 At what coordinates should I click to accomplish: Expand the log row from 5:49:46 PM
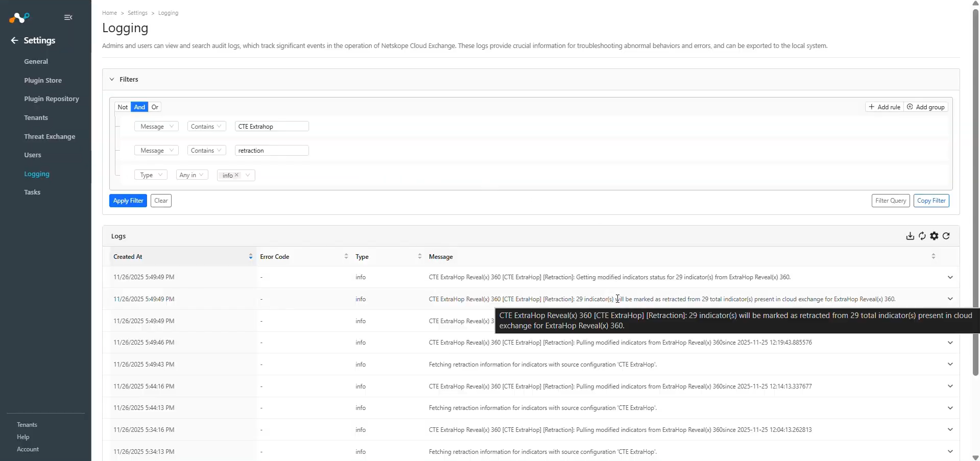click(x=950, y=343)
